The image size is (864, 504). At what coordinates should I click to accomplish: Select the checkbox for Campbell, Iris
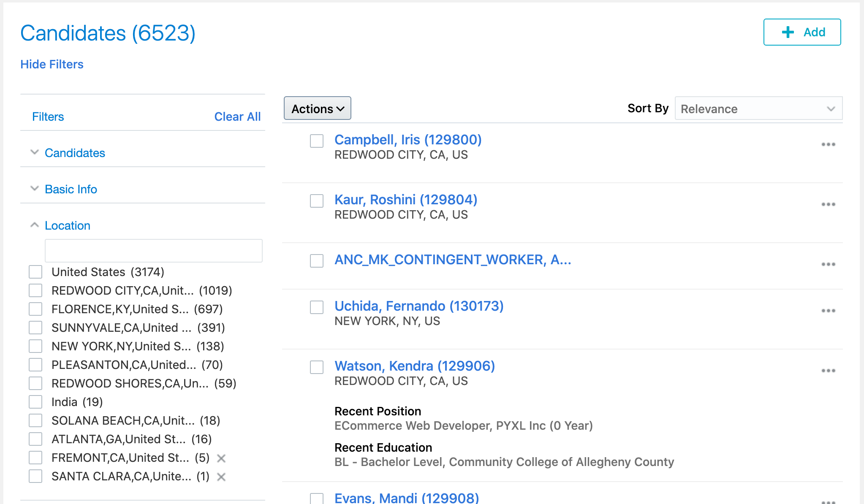tap(317, 141)
